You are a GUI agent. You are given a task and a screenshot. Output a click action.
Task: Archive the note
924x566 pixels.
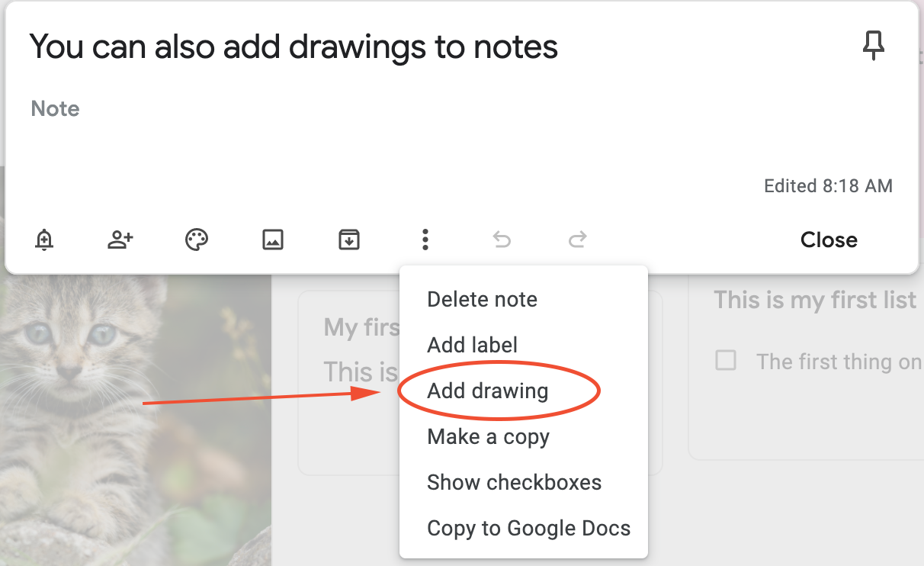click(x=348, y=240)
